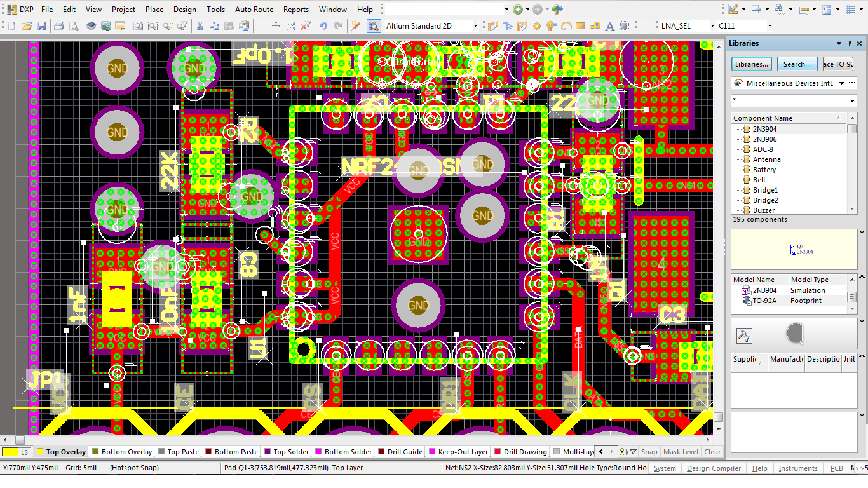Click the Home page icon

557,10
